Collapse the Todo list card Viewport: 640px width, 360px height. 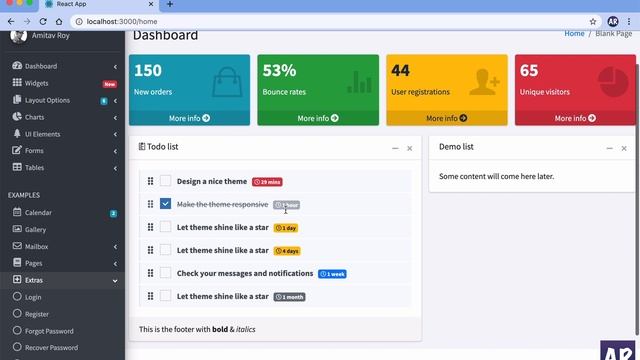[x=395, y=149]
